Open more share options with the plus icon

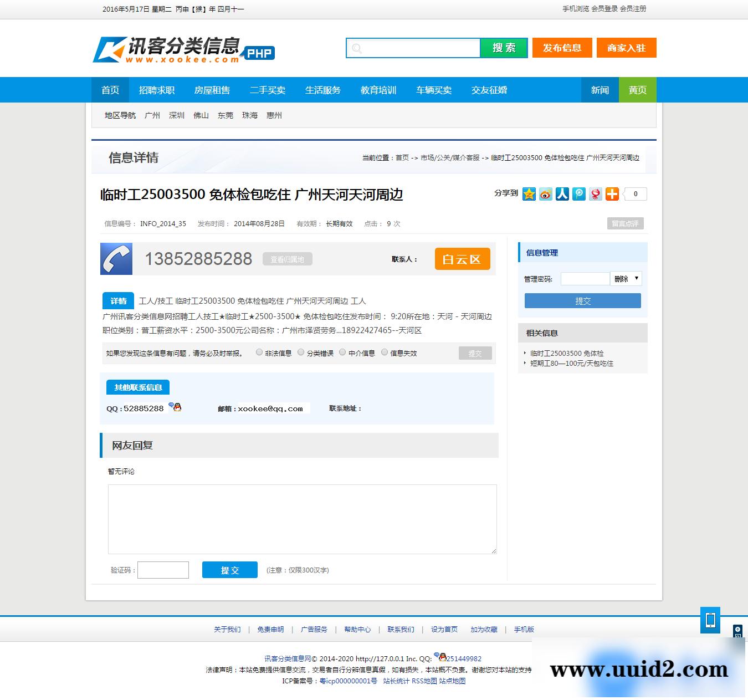click(612, 194)
